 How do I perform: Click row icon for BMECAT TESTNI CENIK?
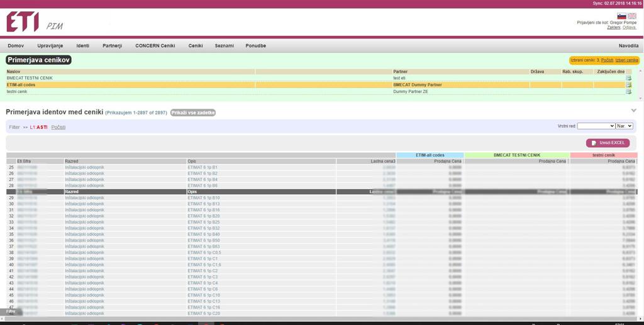point(628,78)
